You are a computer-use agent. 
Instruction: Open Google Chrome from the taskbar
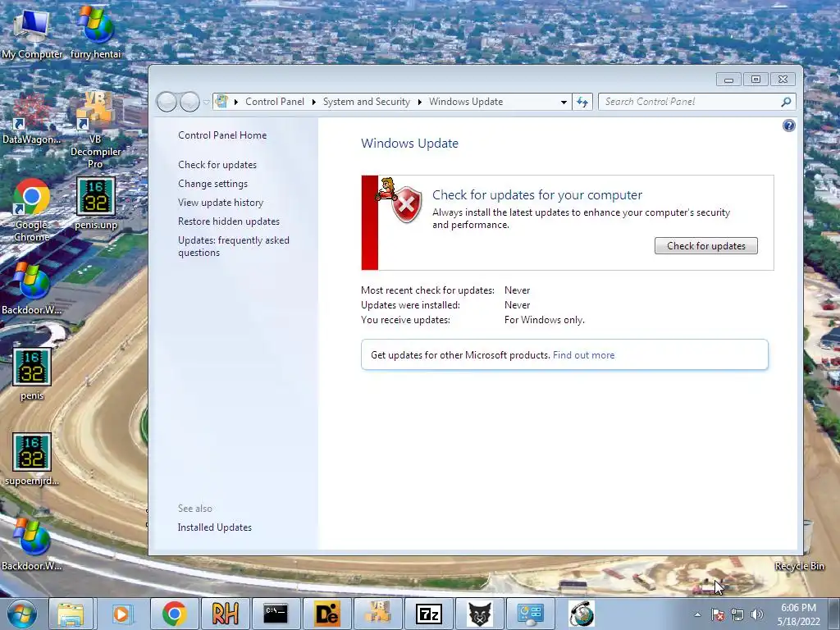point(174,614)
